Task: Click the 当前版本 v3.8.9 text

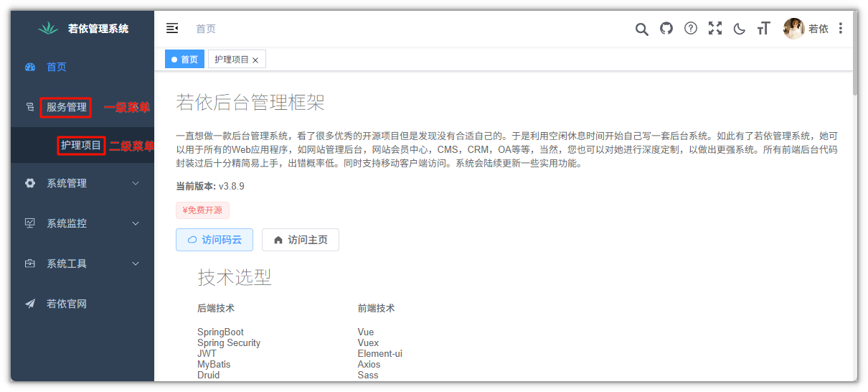Action: pyautogui.click(x=210, y=186)
